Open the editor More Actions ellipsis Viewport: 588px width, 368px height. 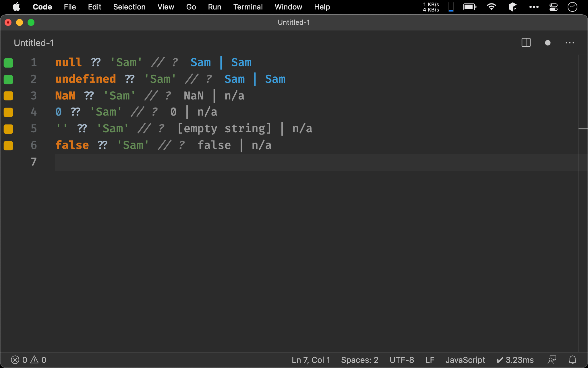(570, 43)
